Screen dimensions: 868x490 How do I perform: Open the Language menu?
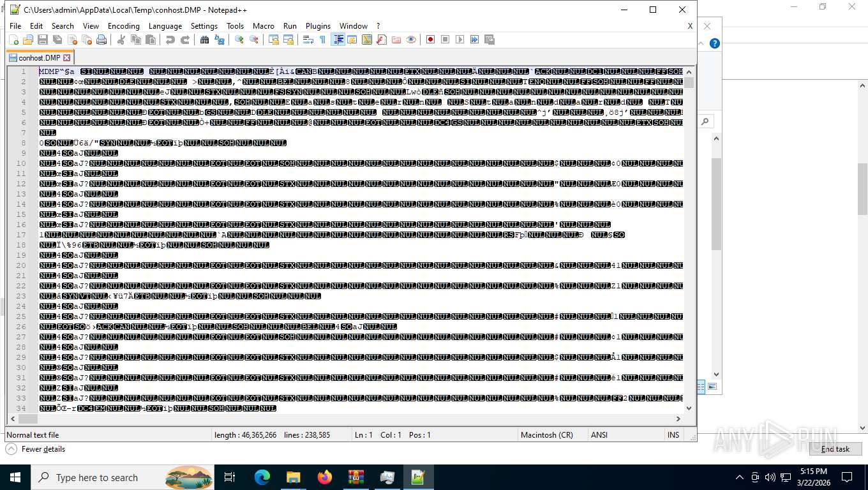tap(165, 26)
